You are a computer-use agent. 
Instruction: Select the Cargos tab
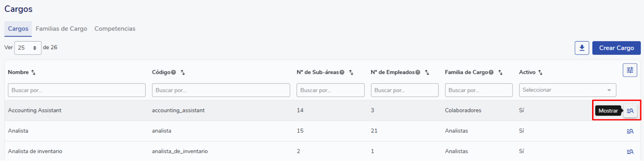click(x=18, y=29)
